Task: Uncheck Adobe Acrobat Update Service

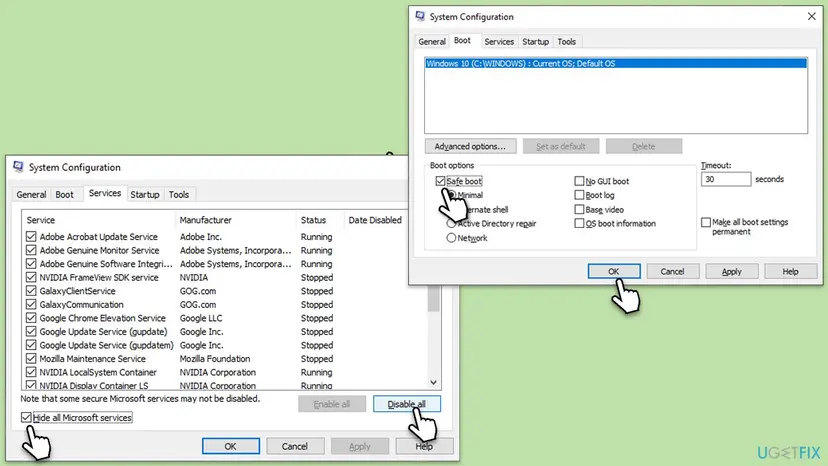Action: click(x=31, y=237)
